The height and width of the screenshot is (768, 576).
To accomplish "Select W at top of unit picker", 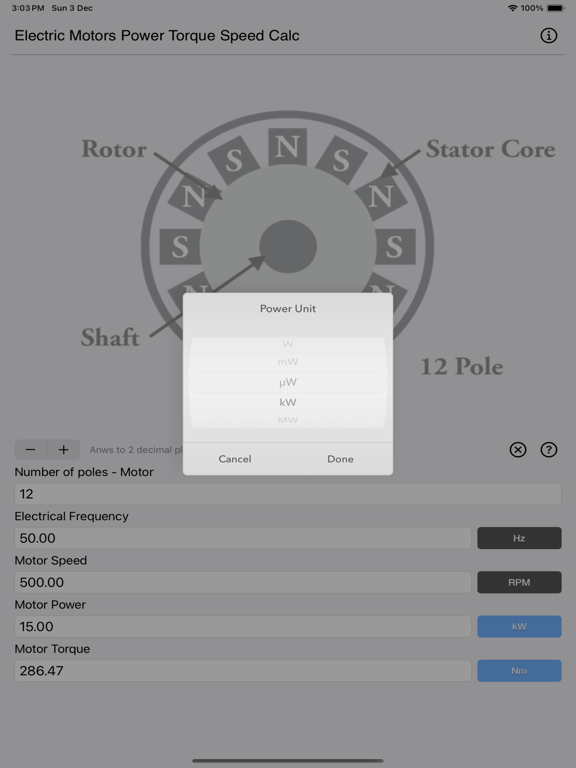I will tap(288, 344).
